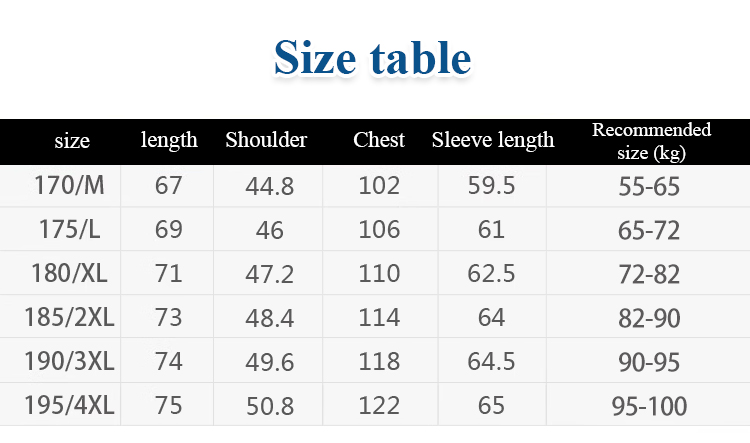Click the 195/4XL size cell
750x443 pixels.
coord(69,406)
